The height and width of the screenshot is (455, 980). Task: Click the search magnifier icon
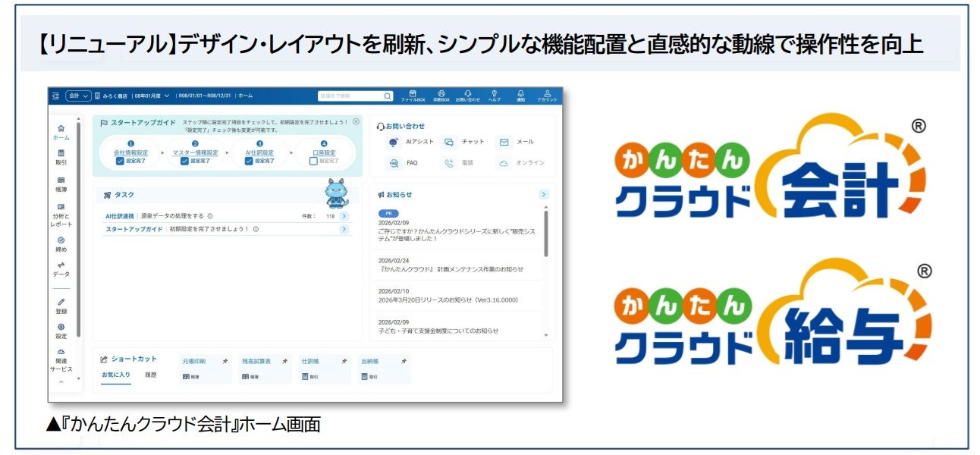point(388,96)
